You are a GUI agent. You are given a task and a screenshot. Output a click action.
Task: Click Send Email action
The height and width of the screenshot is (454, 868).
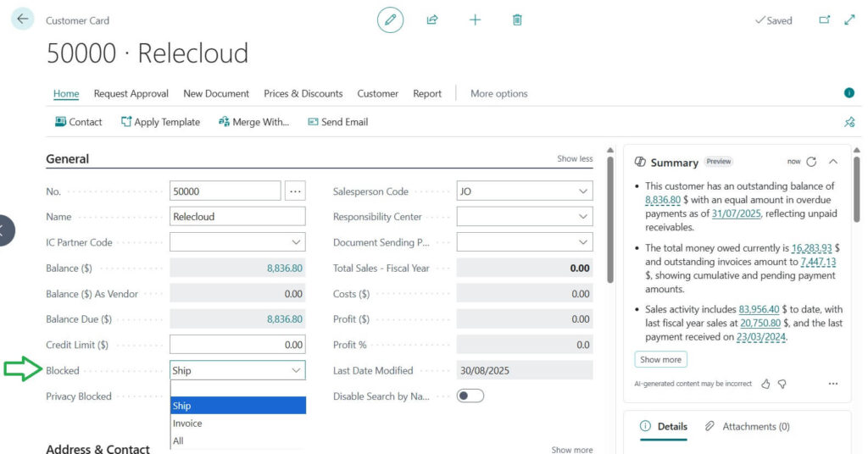tap(337, 122)
